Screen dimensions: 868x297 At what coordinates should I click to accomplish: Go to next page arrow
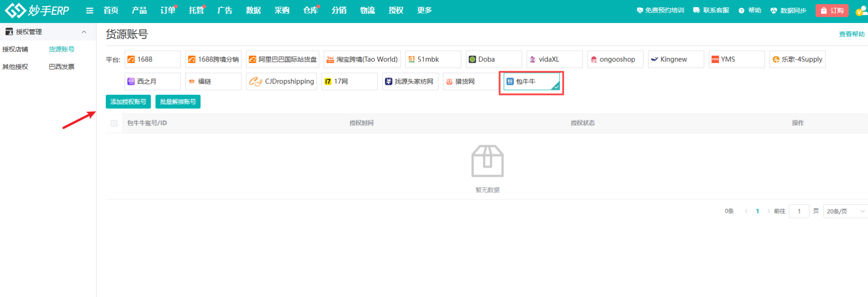click(x=768, y=211)
